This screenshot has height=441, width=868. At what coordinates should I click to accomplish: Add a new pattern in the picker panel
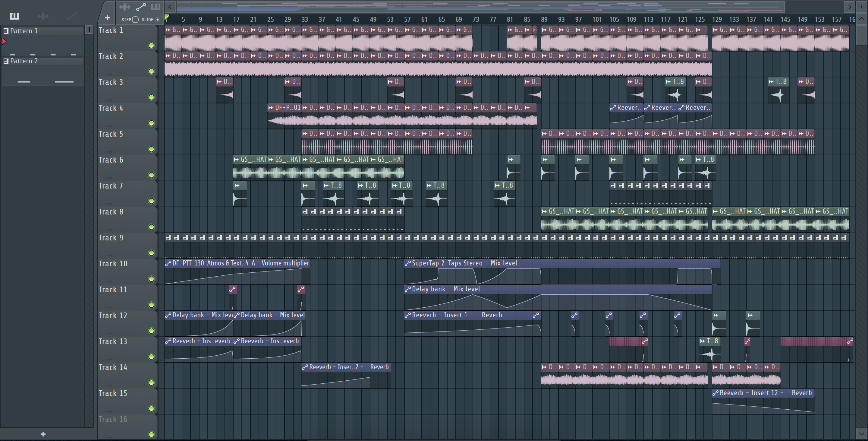43,434
